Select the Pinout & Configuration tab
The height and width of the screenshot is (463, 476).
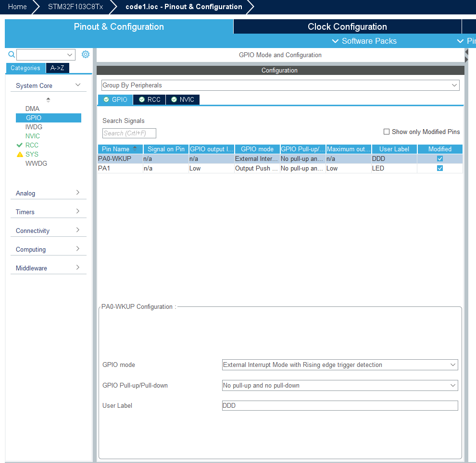(x=119, y=27)
